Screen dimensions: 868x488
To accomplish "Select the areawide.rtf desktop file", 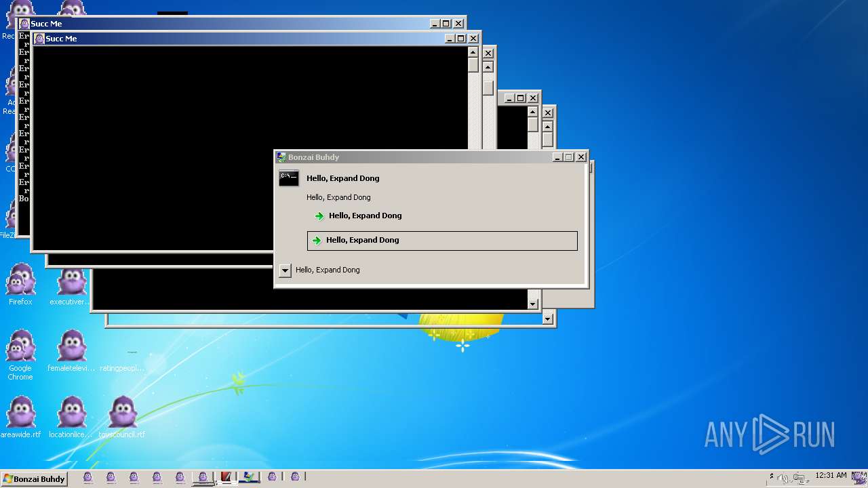I will coord(20,418).
